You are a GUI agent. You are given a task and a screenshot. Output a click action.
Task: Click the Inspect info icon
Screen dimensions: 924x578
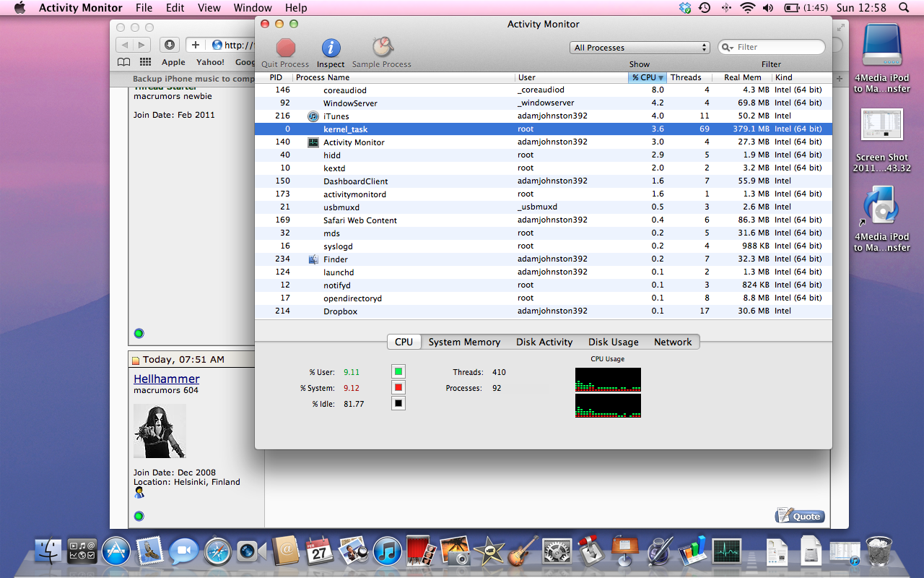tap(331, 48)
